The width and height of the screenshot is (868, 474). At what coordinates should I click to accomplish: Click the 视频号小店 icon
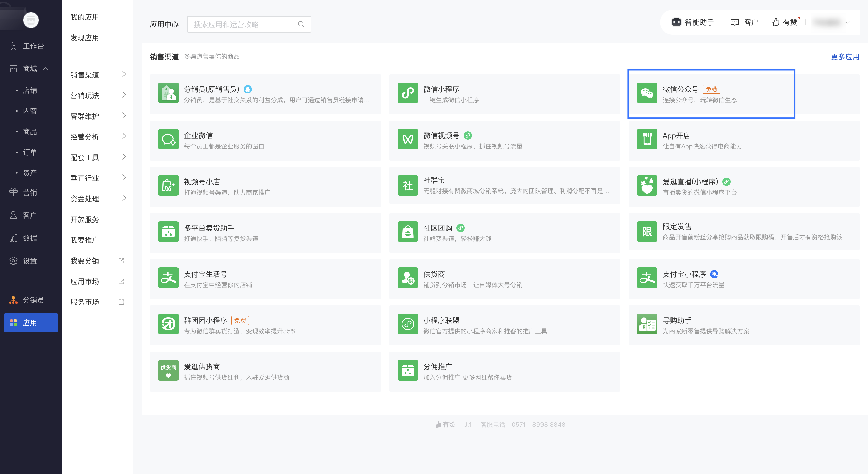(168, 185)
